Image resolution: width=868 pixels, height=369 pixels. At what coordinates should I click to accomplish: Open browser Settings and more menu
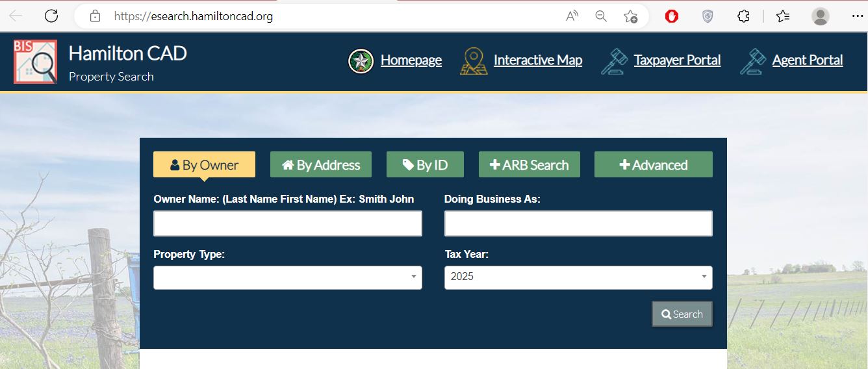tap(856, 16)
